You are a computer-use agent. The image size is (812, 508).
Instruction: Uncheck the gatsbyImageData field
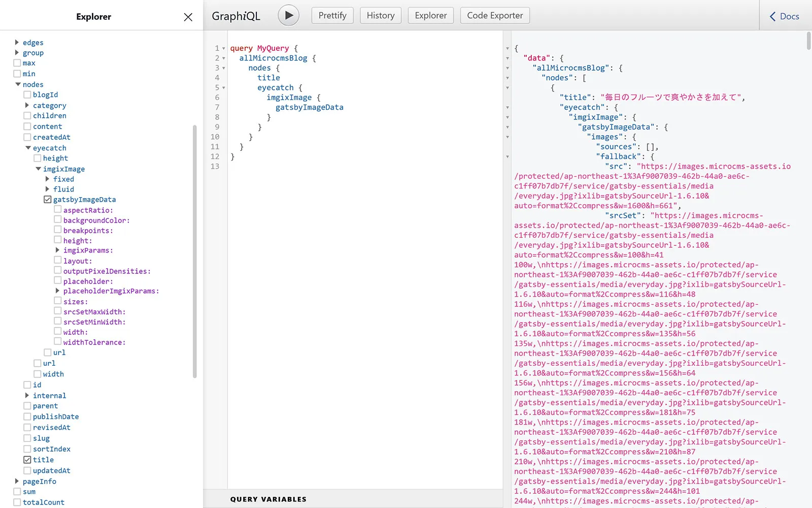48,200
